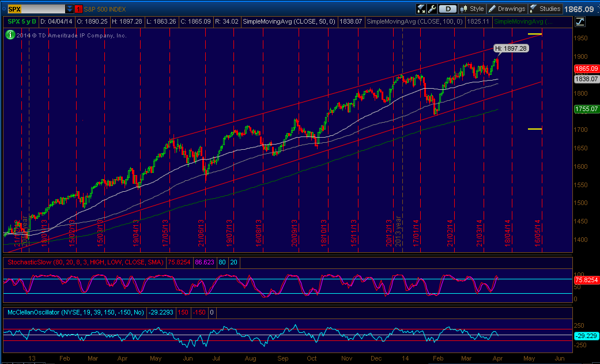
Task: Click the small link circle left of SPX
Action: coord(3,7)
